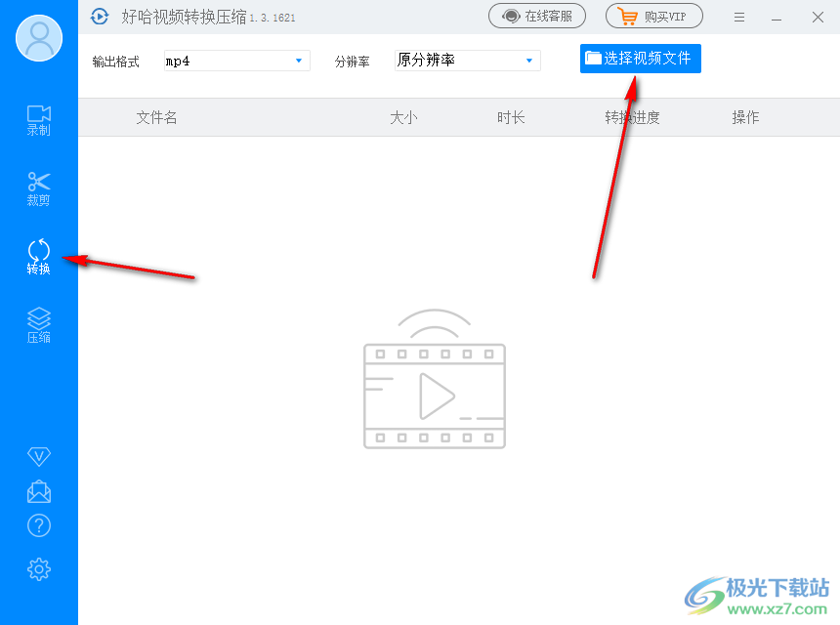Click the 分辨率 label
Image resolution: width=840 pixels, height=625 pixels.
point(352,62)
